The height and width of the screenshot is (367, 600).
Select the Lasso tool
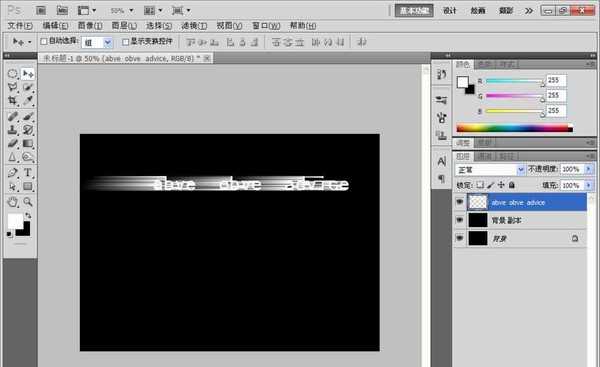point(12,87)
